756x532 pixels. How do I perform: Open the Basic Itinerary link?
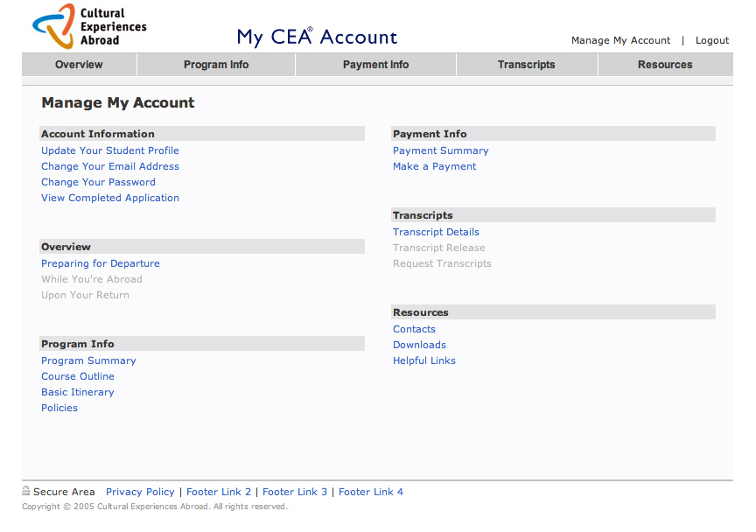click(x=78, y=392)
